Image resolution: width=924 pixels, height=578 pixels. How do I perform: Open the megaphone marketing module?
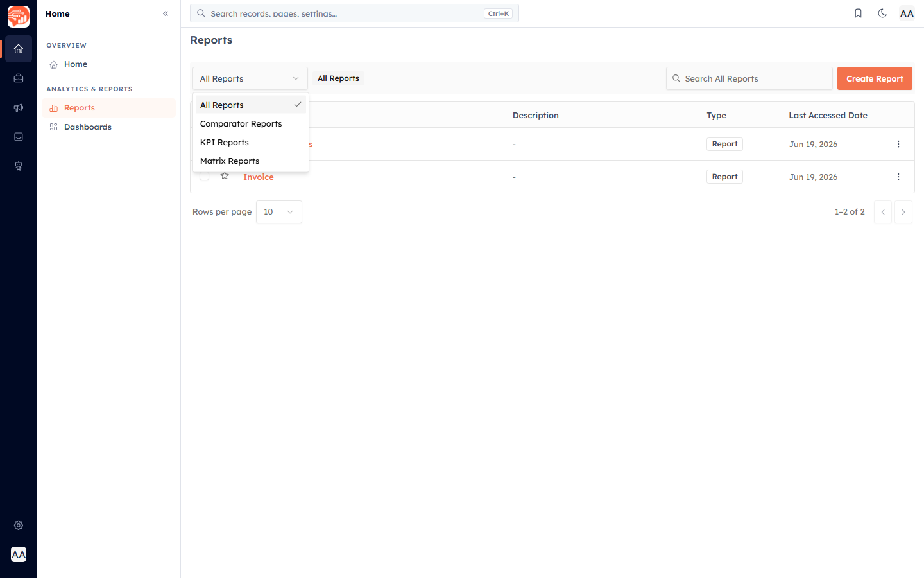click(x=19, y=108)
